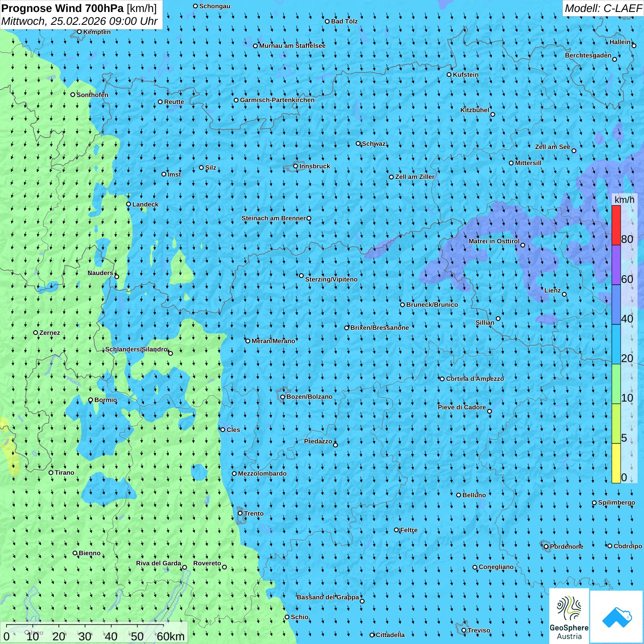Screen dimensions: 644x644
Task: Select the Bozen/Bolzano city label
Action: pos(309,397)
